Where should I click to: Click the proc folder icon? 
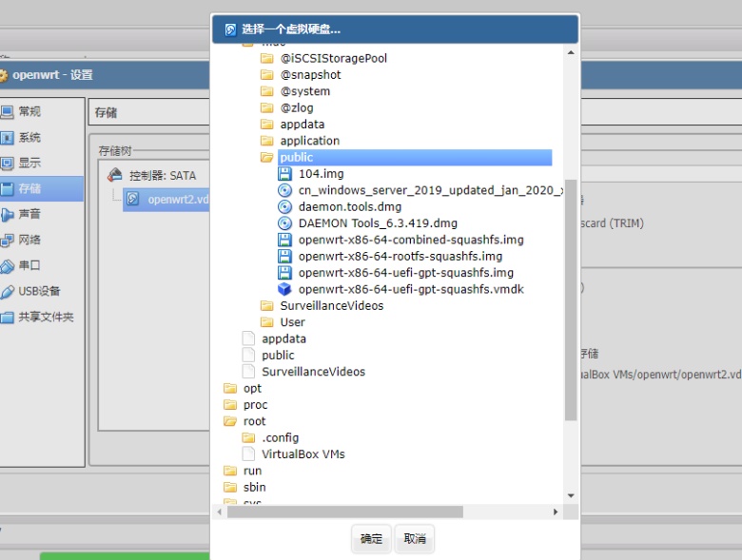(230, 405)
